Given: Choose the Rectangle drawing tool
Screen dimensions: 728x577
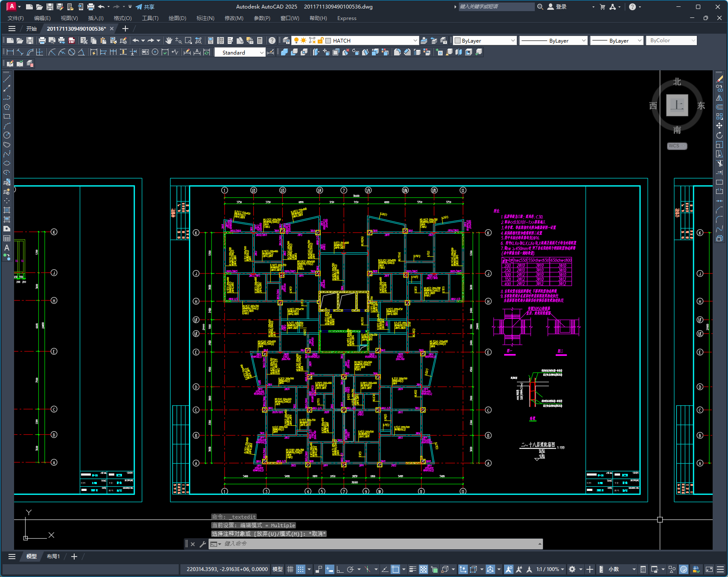Looking at the screenshot, I should pyautogui.click(x=7, y=116).
